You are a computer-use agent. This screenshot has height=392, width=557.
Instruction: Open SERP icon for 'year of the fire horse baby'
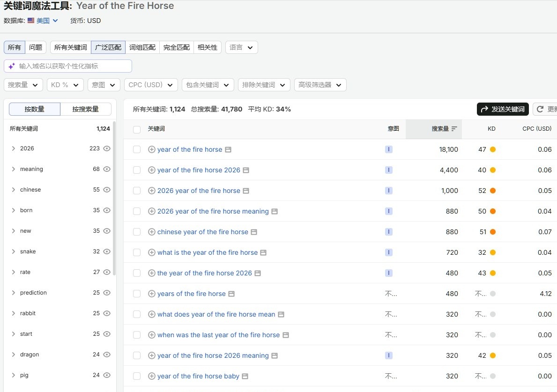[x=245, y=377]
